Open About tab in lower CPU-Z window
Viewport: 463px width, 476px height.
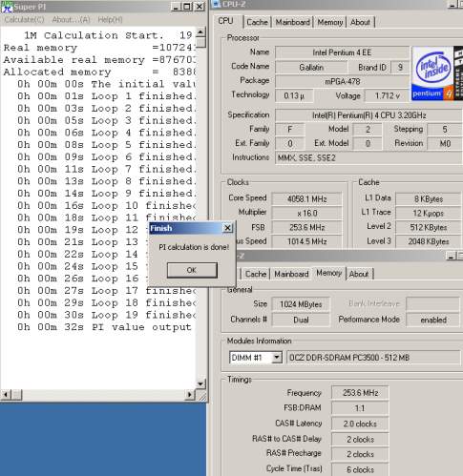click(x=359, y=274)
